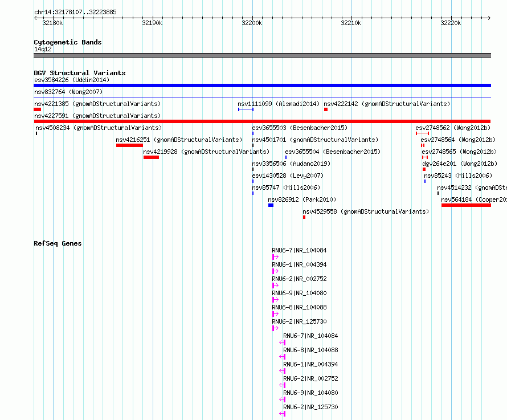Open the nsv4501701 gnomAD variant label
507x420 pixels.
(315, 140)
